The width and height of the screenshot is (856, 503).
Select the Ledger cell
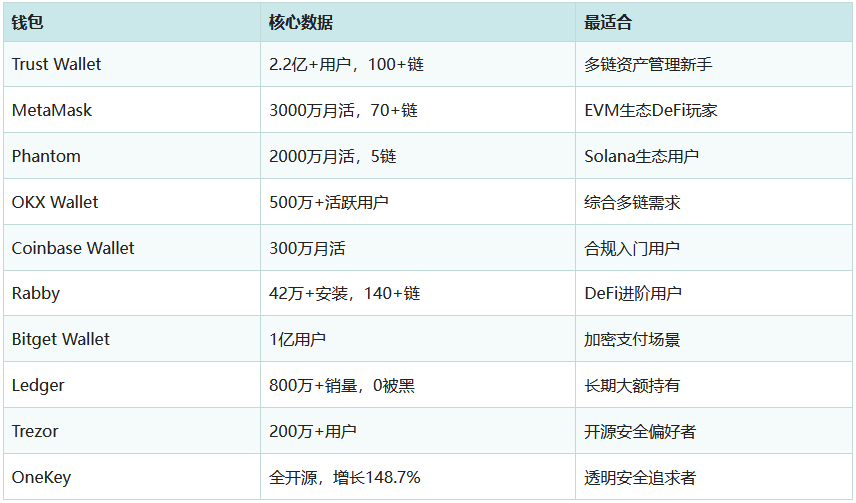coord(132,384)
